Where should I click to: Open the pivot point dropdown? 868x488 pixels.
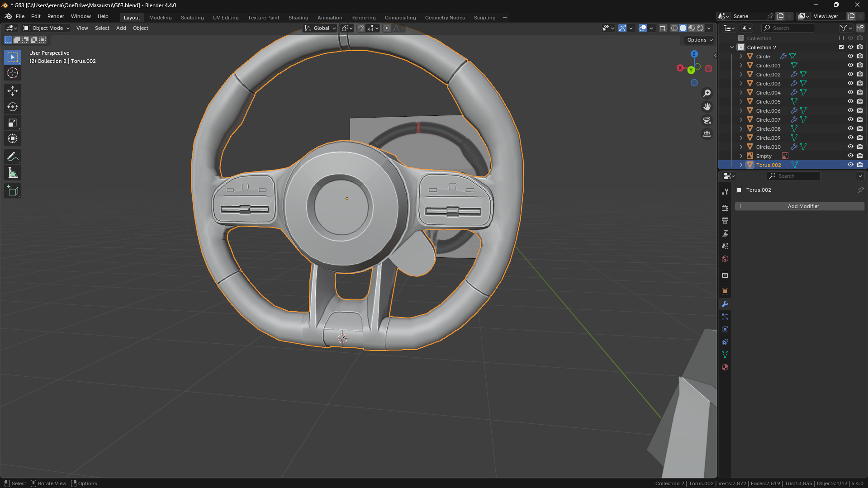click(347, 28)
